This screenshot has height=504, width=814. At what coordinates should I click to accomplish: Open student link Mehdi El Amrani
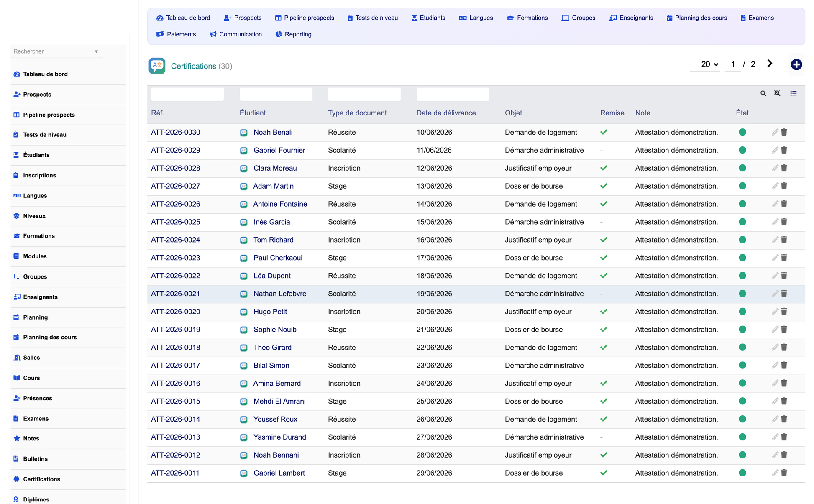[x=279, y=401]
